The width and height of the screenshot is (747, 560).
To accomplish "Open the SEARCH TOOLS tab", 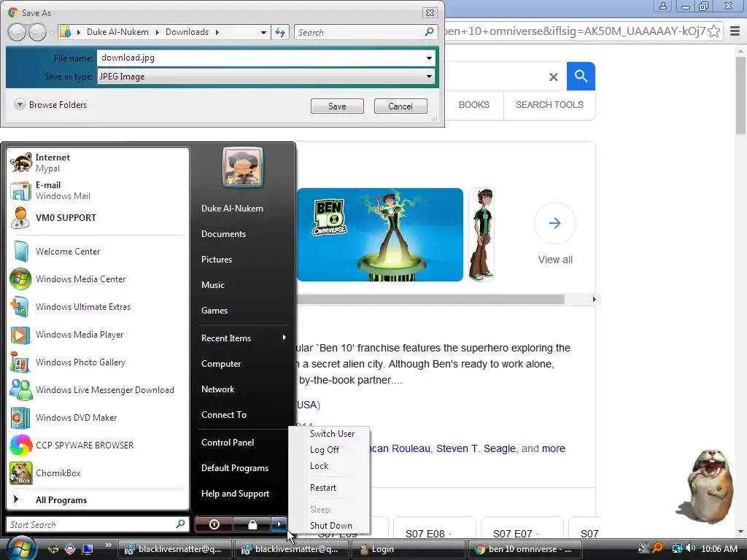I will point(549,105).
